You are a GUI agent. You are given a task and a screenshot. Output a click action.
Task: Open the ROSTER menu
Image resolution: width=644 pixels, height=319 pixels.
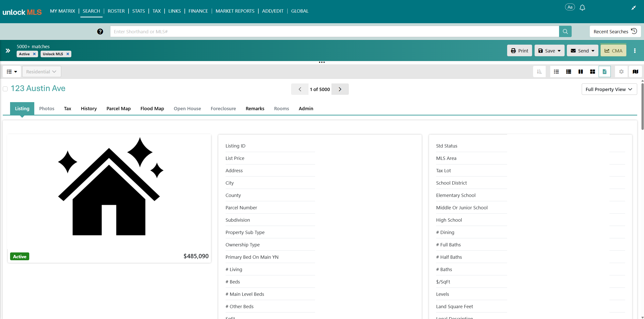click(x=116, y=11)
